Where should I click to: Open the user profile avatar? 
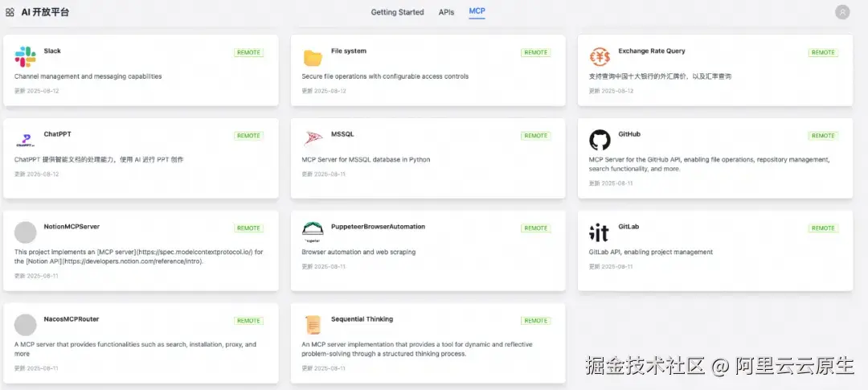(842, 12)
